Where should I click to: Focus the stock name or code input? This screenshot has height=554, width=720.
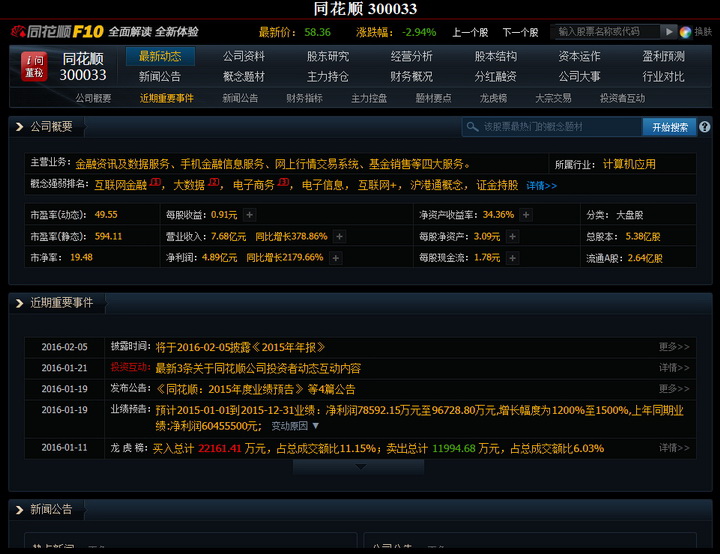606,32
